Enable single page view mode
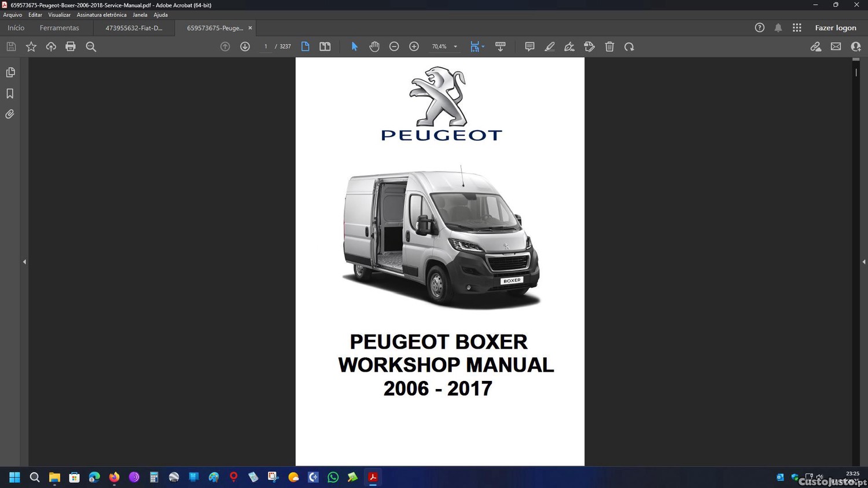 305,47
